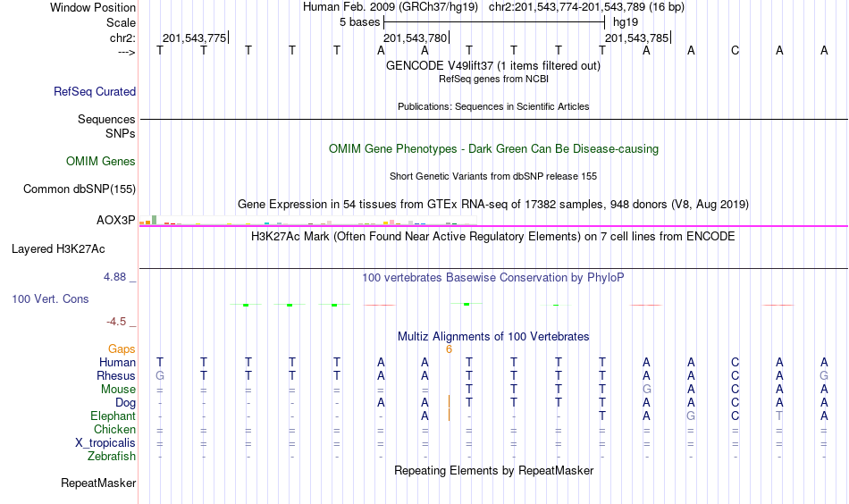Click the Rhesus species row label
The width and height of the screenshot is (849, 504).
pos(116,375)
